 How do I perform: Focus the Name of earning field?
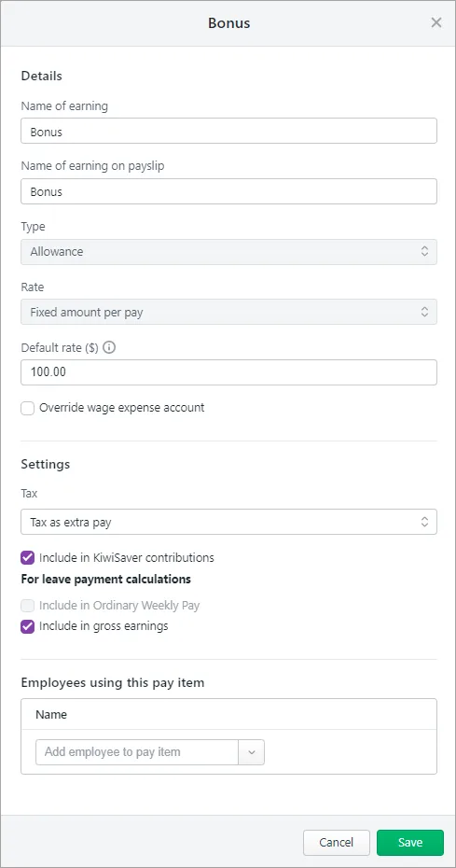[x=228, y=131]
